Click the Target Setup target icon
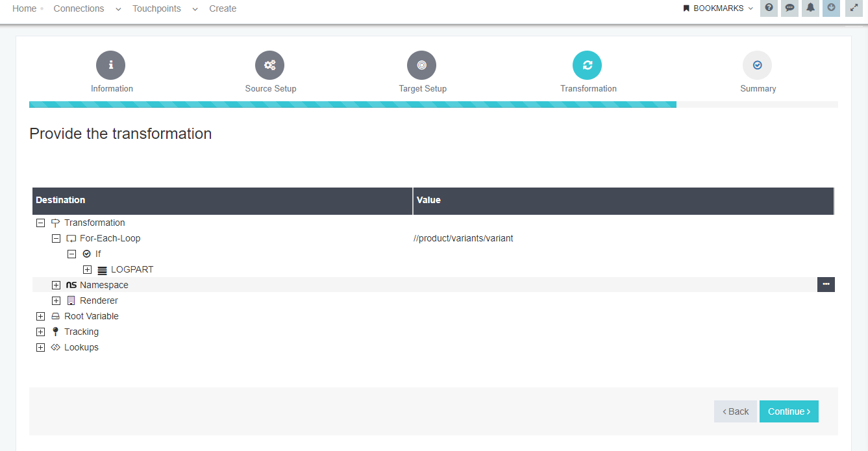 pos(422,65)
